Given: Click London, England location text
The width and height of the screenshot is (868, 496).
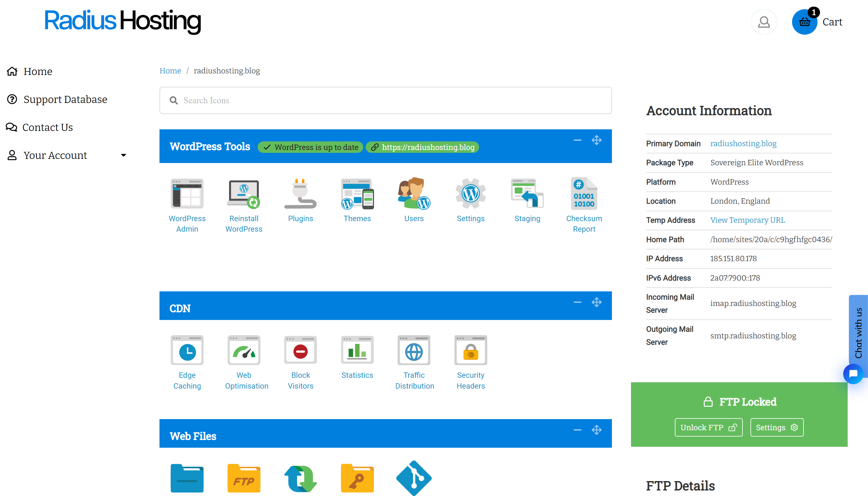Looking at the screenshot, I should tap(740, 201).
